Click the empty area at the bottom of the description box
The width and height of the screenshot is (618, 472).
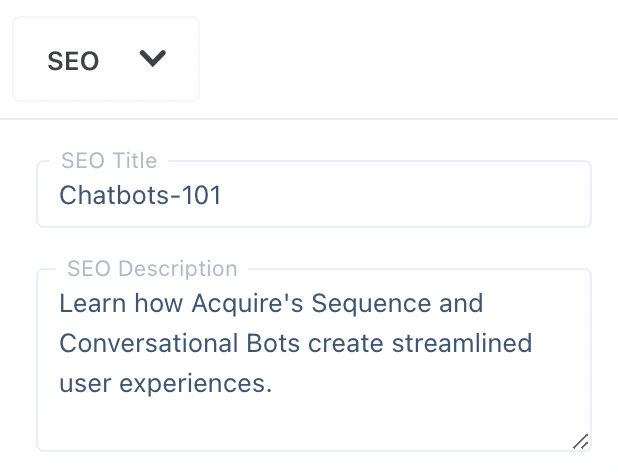(314, 424)
